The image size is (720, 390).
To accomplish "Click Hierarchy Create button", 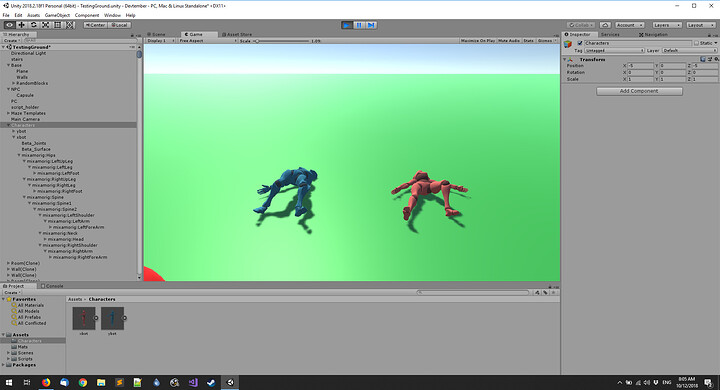I will tap(11, 40).
